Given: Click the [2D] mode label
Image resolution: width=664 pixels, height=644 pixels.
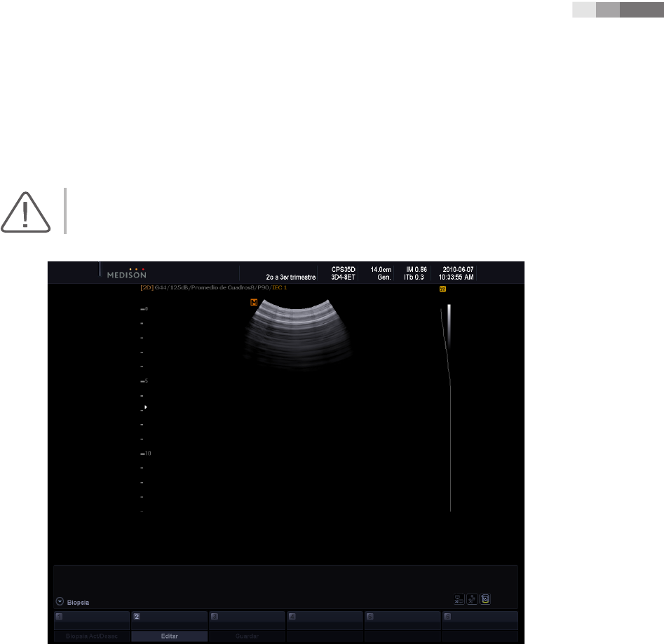Looking at the screenshot, I should tap(147, 288).
